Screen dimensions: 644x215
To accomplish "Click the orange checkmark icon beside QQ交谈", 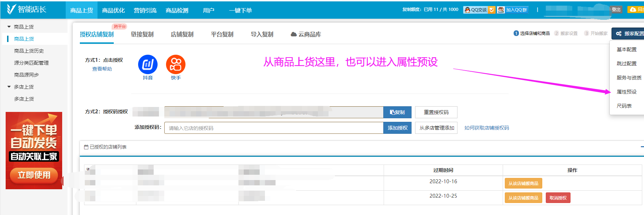I will [x=492, y=10].
